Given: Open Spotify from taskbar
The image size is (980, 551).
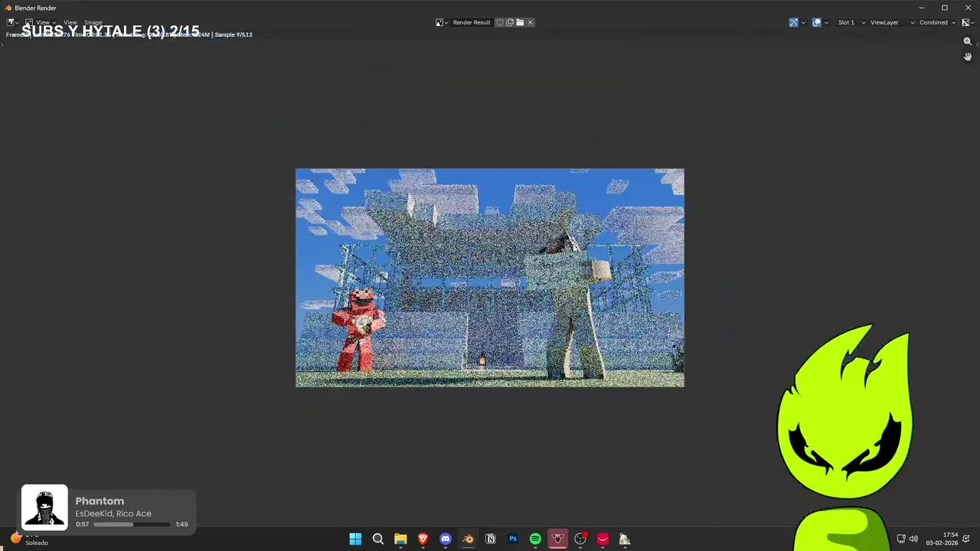Looking at the screenshot, I should click(x=535, y=539).
